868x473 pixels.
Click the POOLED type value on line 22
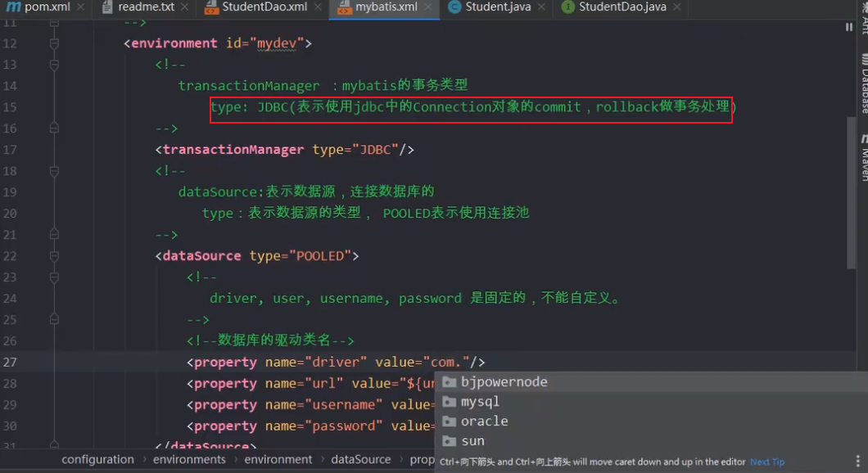click(320, 256)
